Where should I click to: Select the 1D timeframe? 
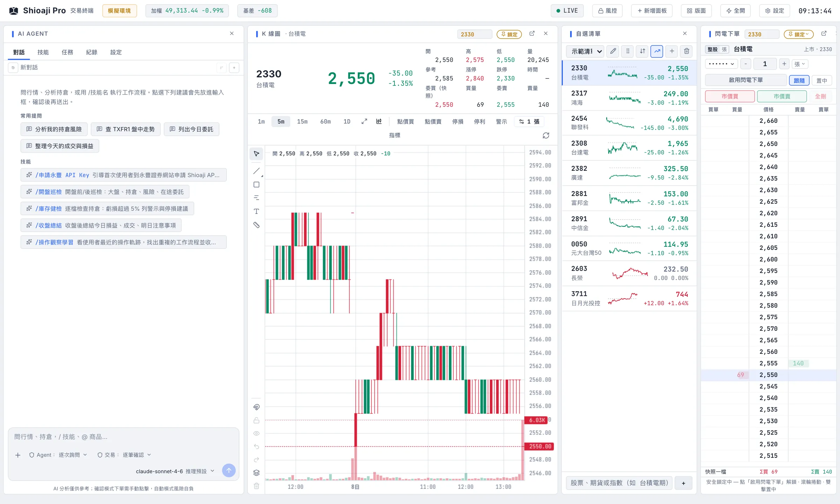tap(347, 121)
